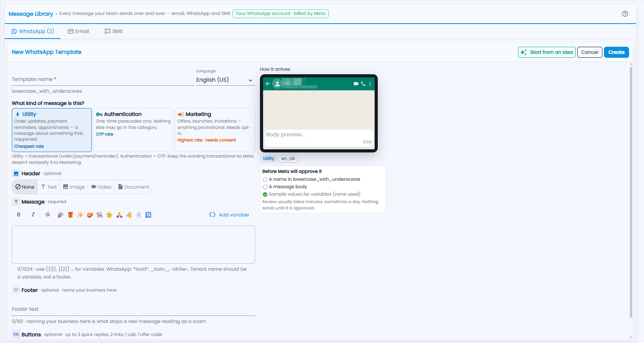
Task: Insert chart decreasing emoji
Action: click(x=100, y=215)
